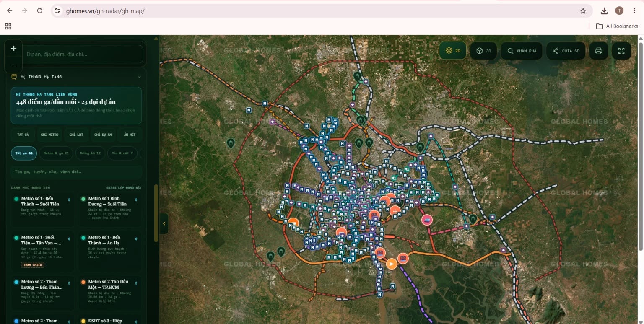Screen dimensions: 644x324
Task: Click the green pin marker at top of map
Action: [x=357, y=76]
